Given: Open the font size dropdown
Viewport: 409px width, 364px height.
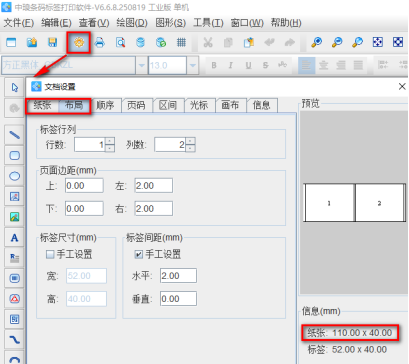Looking at the screenshot, I should 193,65.
